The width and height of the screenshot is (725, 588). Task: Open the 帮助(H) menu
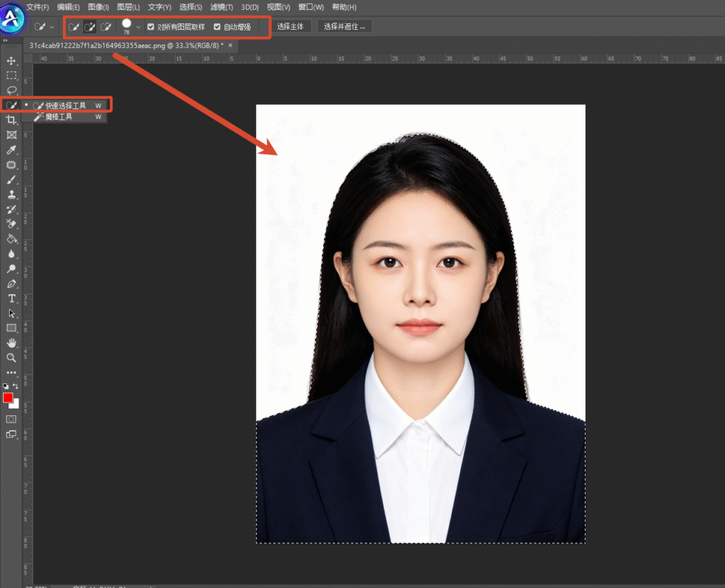(344, 7)
